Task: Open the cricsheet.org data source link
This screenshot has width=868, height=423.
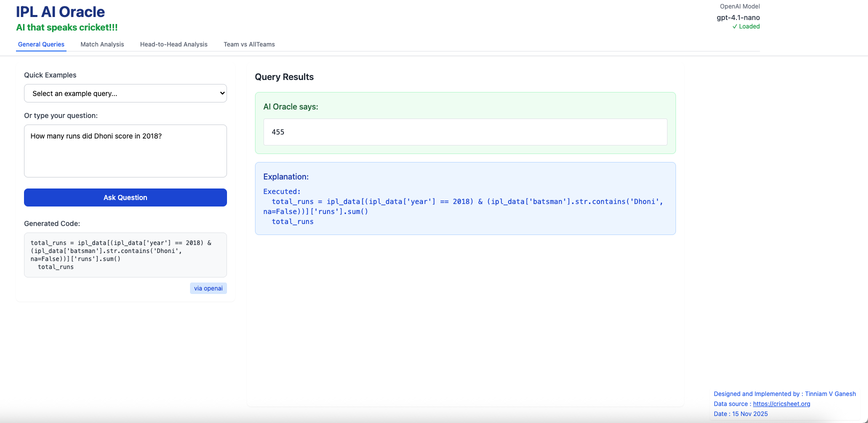Action: pyautogui.click(x=781, y=404)
